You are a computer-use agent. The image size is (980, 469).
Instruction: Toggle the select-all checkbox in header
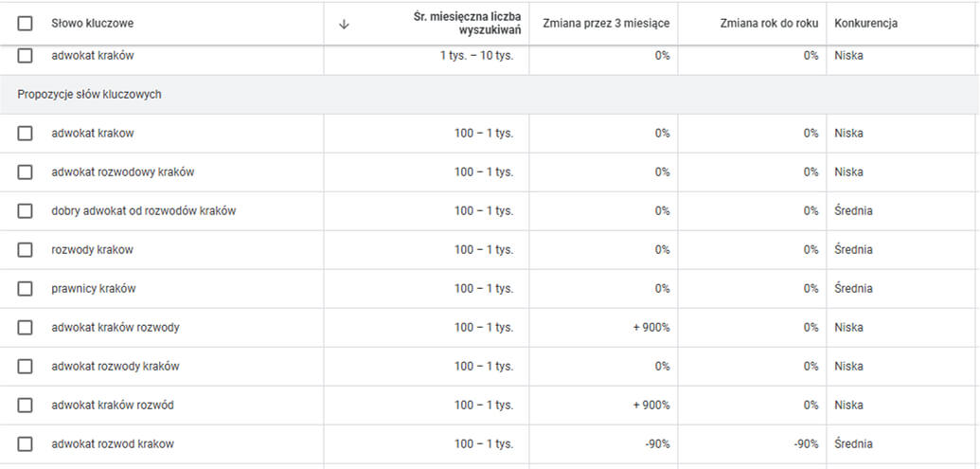[26, 24]
